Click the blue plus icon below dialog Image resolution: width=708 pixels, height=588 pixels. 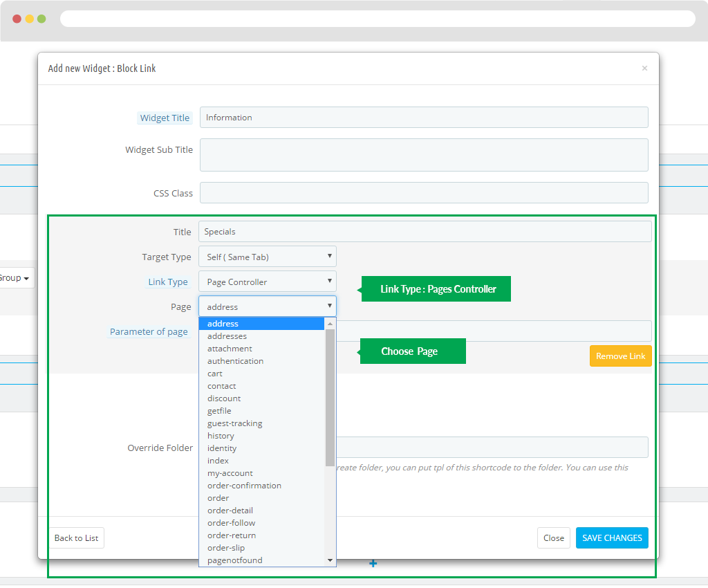373,564
